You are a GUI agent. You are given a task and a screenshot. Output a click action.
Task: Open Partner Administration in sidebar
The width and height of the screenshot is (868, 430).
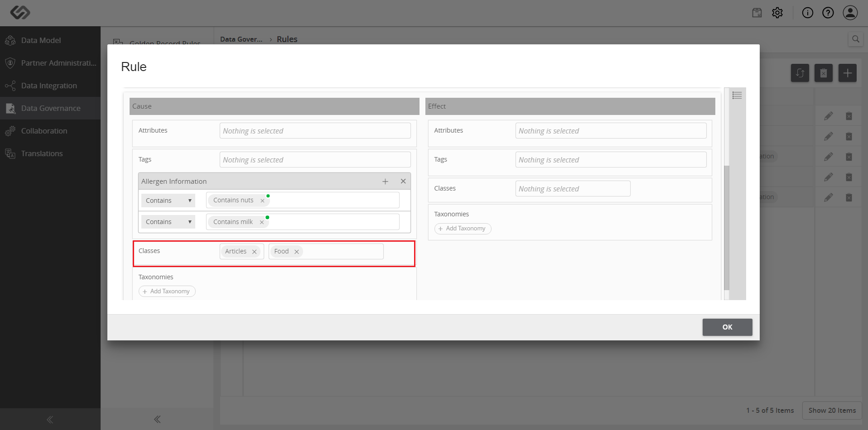(x=50, y=63)
